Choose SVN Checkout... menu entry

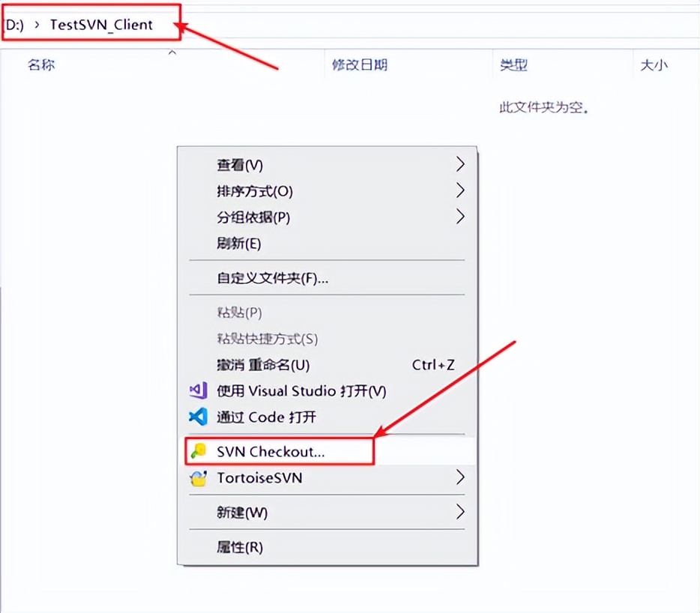click(327, 451)
